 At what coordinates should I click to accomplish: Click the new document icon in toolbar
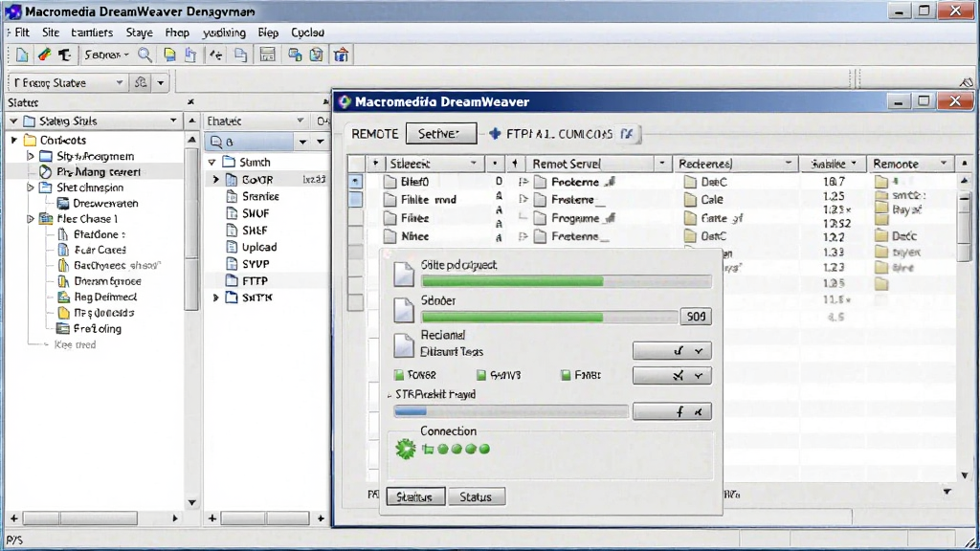click(x=22, y=55)
